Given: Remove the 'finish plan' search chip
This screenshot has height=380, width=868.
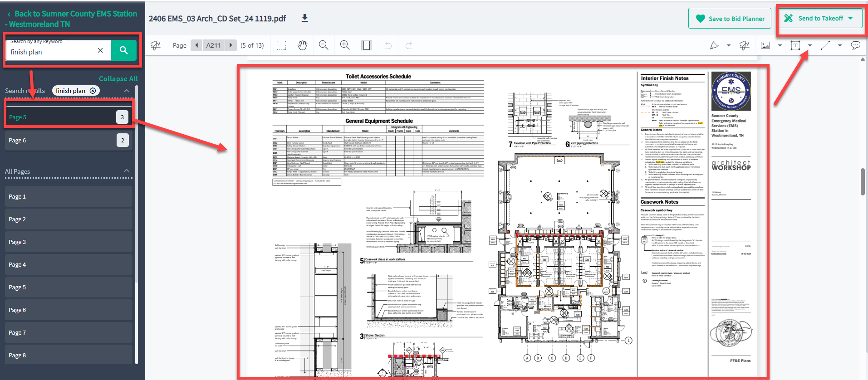Looking at the screenshot, I should coord(93,91).
